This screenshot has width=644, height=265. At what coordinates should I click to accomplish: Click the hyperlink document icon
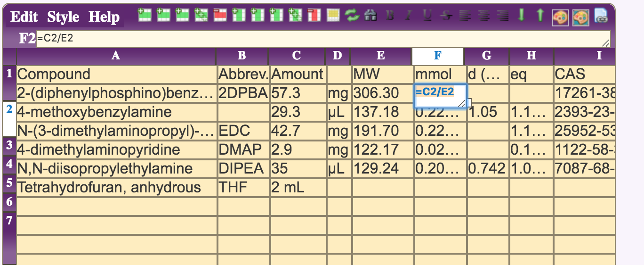(x=601, y=16)
